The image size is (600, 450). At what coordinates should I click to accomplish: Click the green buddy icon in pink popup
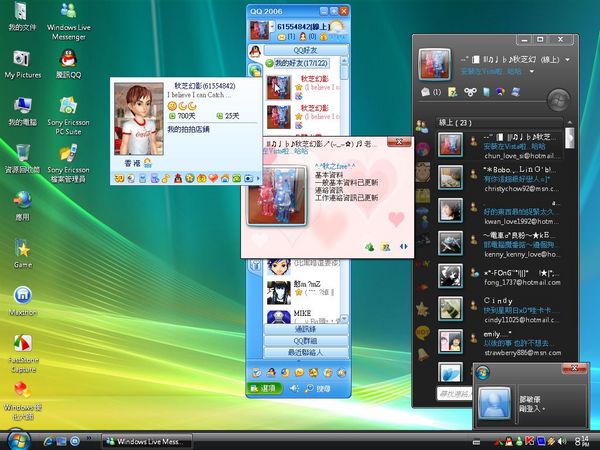[x=369, y=247]
